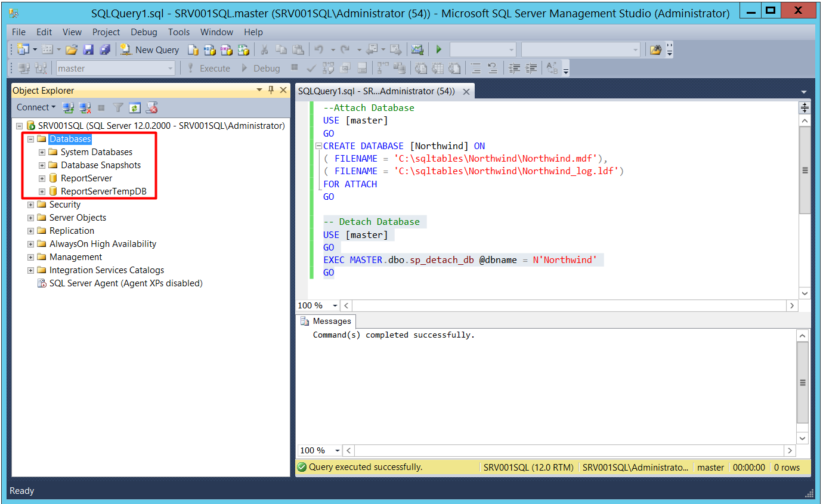Click the Object Explorer Filter funnel icon

(x=118, y=107)
